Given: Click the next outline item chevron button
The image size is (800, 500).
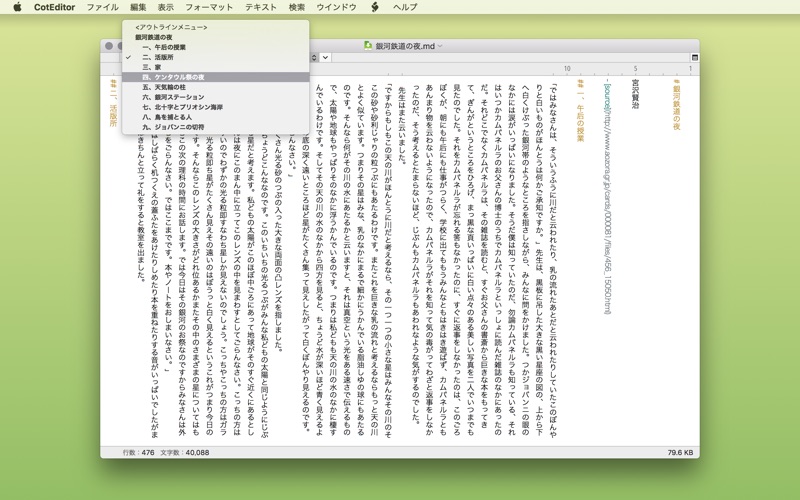Looking at the screenshot, I should 325,58.
